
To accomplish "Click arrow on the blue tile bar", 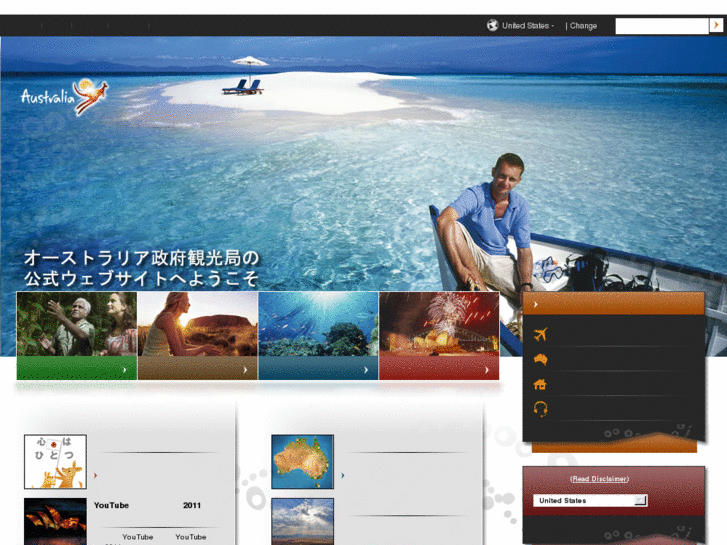I will point(366,370).
